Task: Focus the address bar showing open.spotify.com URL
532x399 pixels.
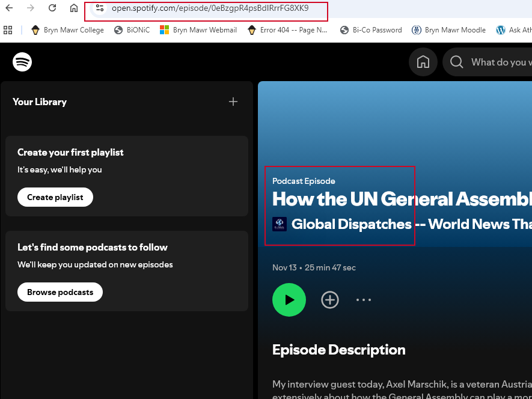Action: pyautogui.click(x=210, y=8)
